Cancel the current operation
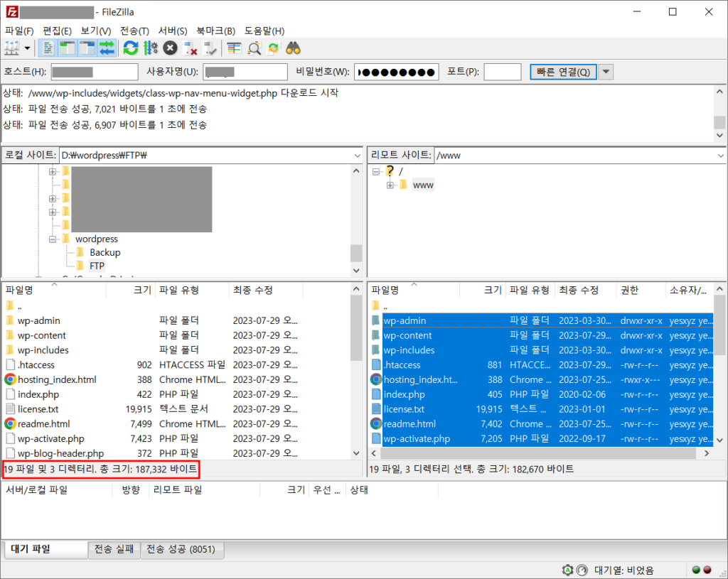 [x=170, y=48]
